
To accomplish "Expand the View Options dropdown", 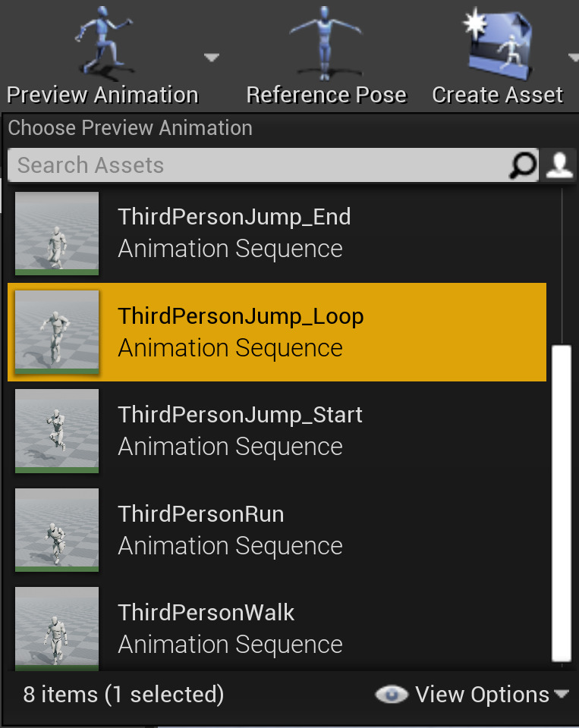I will pos(562,694).
